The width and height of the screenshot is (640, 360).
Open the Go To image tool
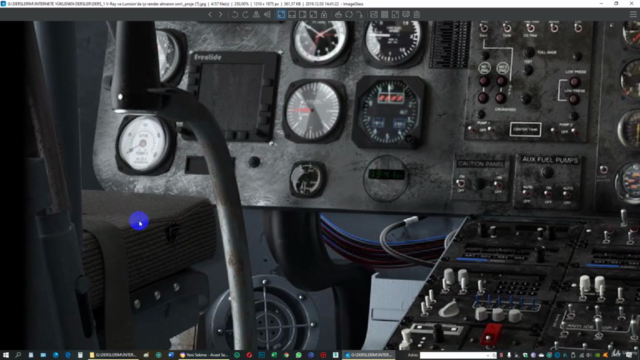[x=359, y=15]
